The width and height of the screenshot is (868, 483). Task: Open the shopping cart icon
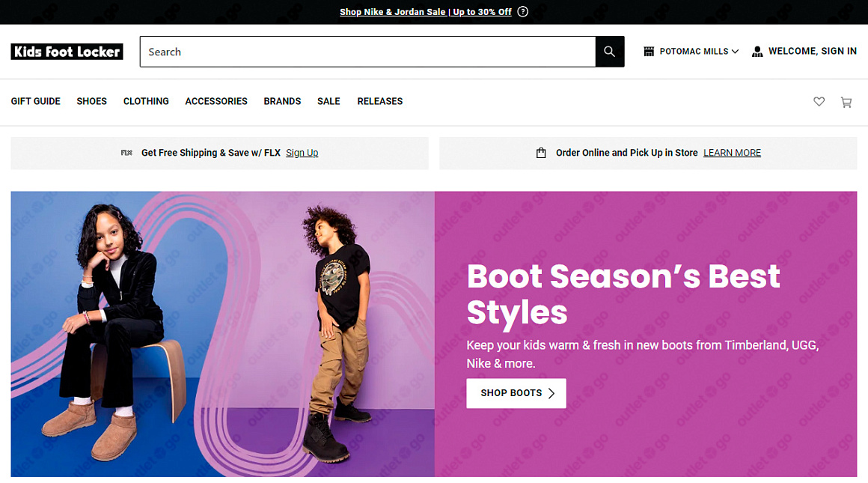[x=846, y=102]
